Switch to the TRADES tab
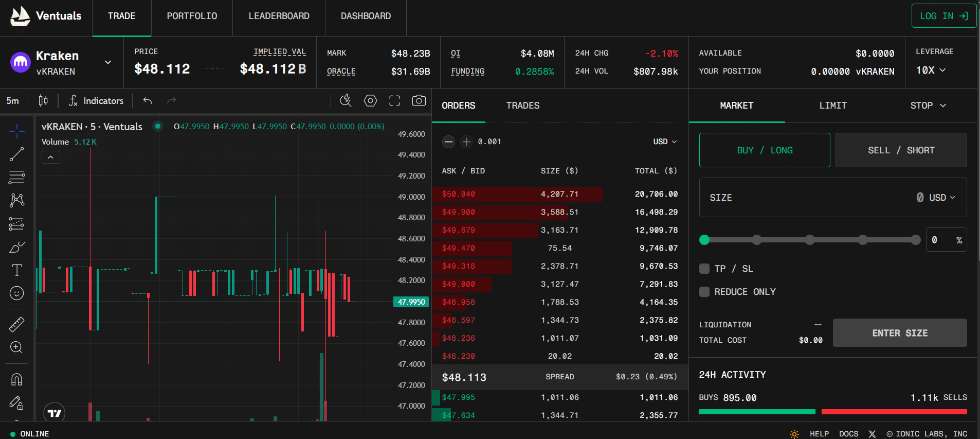980x439 pixels. [523, 106]
